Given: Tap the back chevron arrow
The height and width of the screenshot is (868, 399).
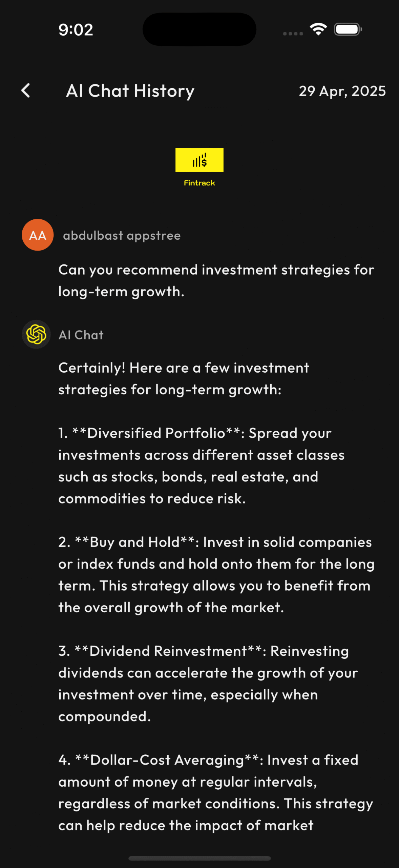Looking at the screenshot, I should click(x=26, y=91).
